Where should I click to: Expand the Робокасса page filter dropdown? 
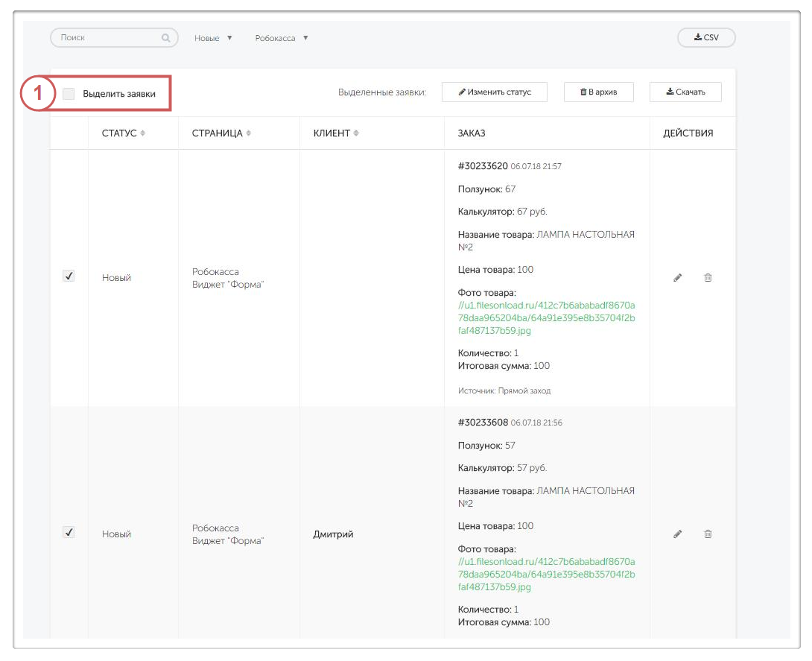pos(281,38)
